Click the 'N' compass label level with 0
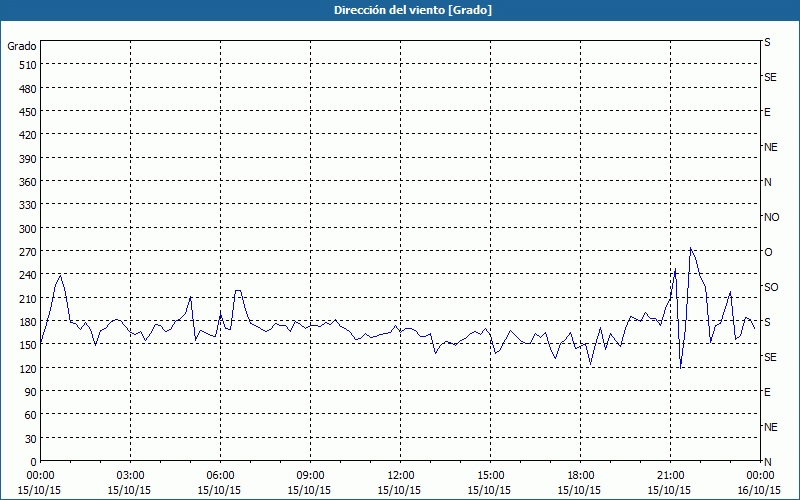 point(767,462)
